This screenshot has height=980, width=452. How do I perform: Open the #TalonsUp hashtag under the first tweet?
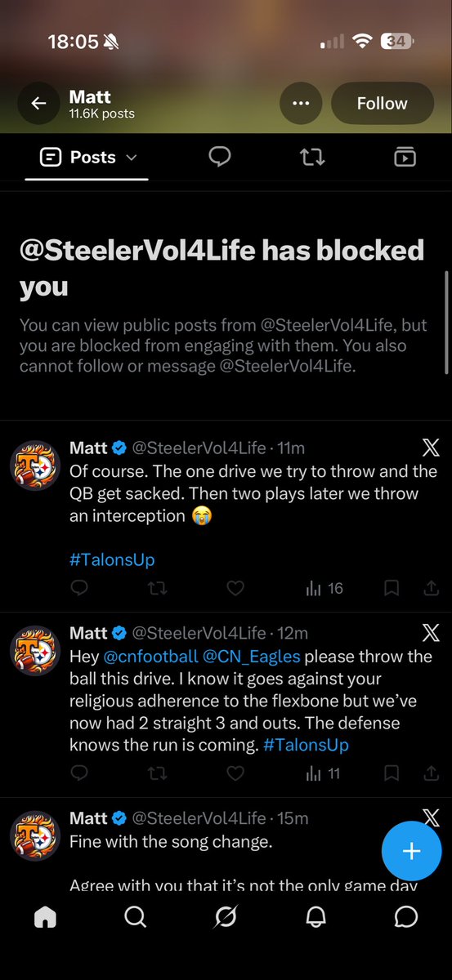click(112, 559)
